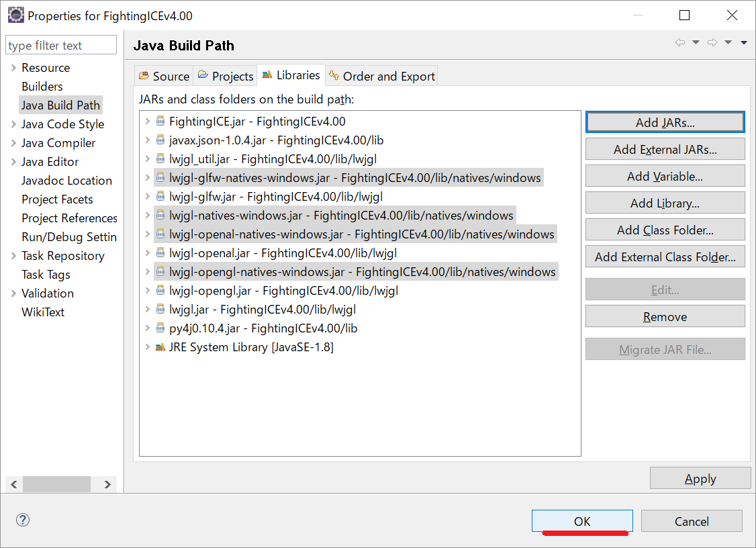Image resolution: width=756 pixels, height=548 pixels.
Task: Click the lwjgl-opengl-natives-windows.jar jar icon
Action: pyautogui.click(x=160, y=272)
